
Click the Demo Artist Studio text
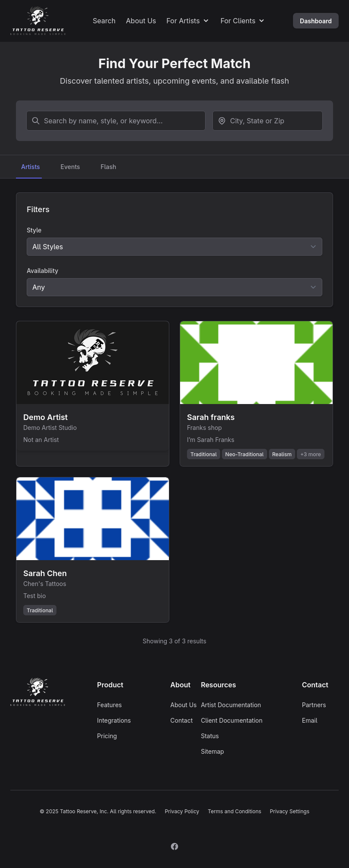[50, 427]
